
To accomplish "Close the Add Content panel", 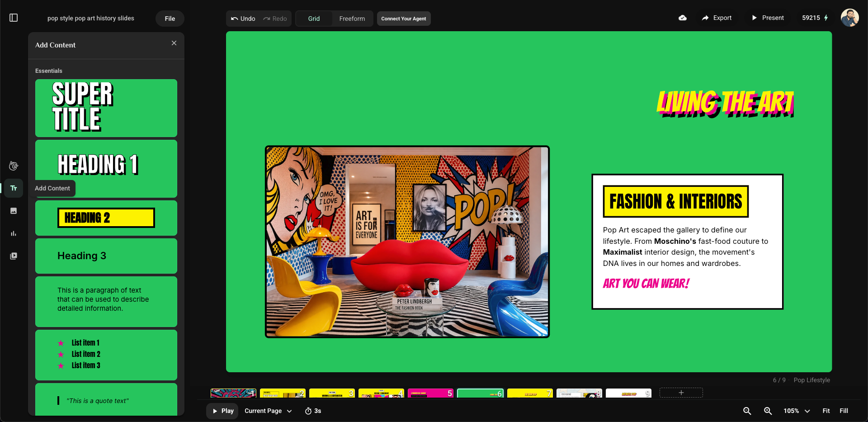I will tap(174, 43).
